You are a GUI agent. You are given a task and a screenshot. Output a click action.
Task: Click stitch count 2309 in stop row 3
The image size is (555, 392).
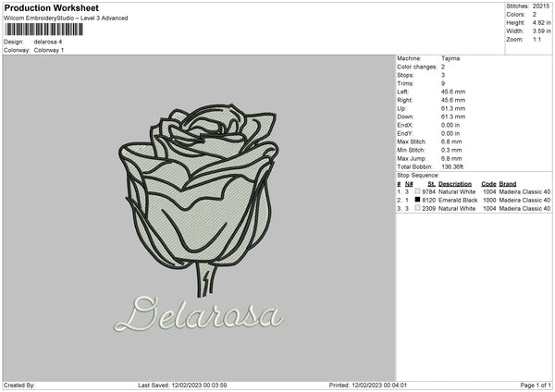tap(428, 208)
